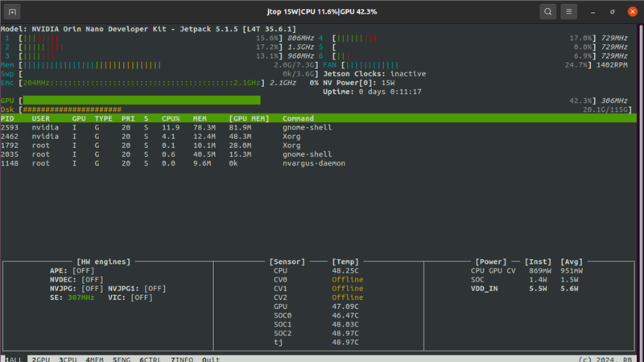Select the nvargus-daemon process row
The width and height of the screenshot is (644, 362).
coord(314,163)
